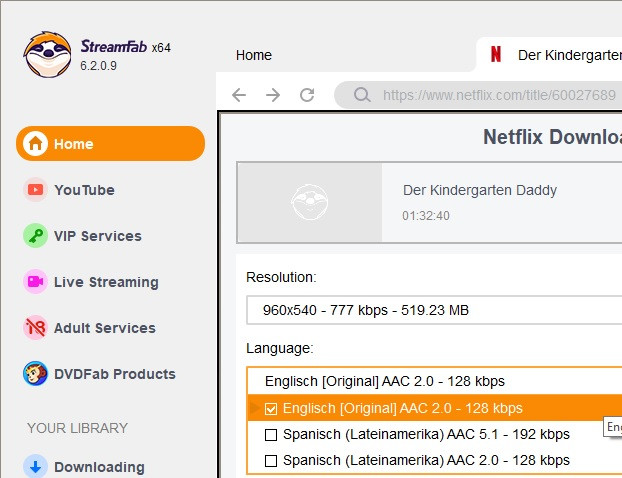
Task: Click the DVDFab Products icon
Action: coord(36,374)
